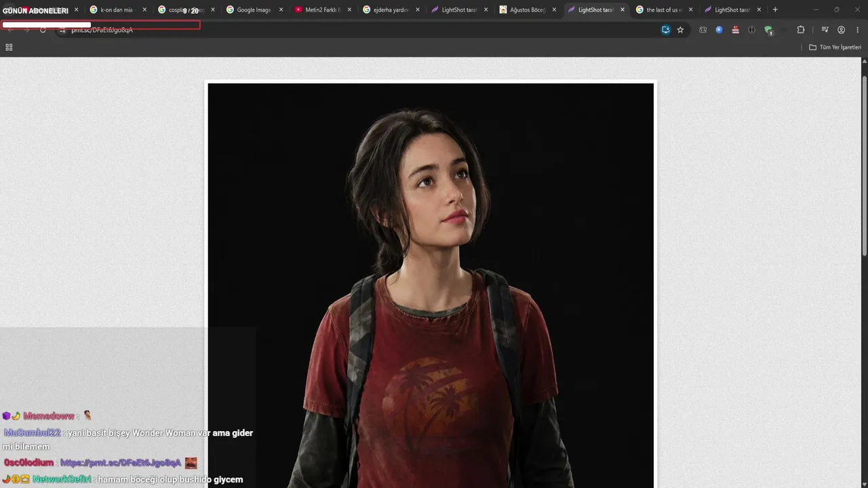Screen dimensions: 868x488
Task: Open the prnt.sc link in chat
Action: click(121, 463)
